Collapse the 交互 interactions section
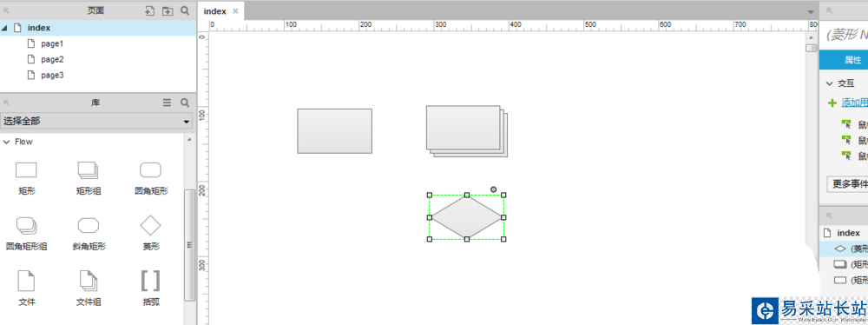868x325 pixels. [x=829, y=83]
